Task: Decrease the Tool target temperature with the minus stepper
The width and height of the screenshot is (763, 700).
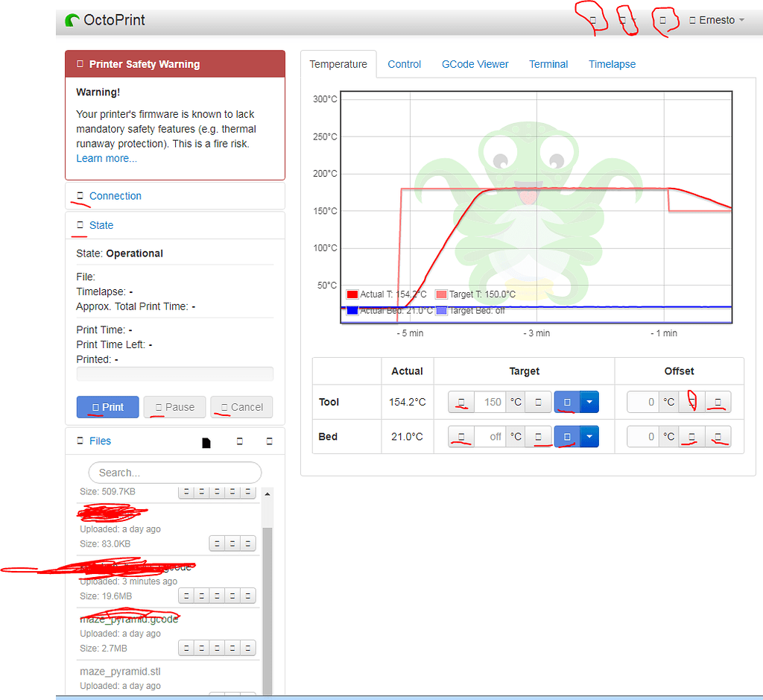Action: 460,402
